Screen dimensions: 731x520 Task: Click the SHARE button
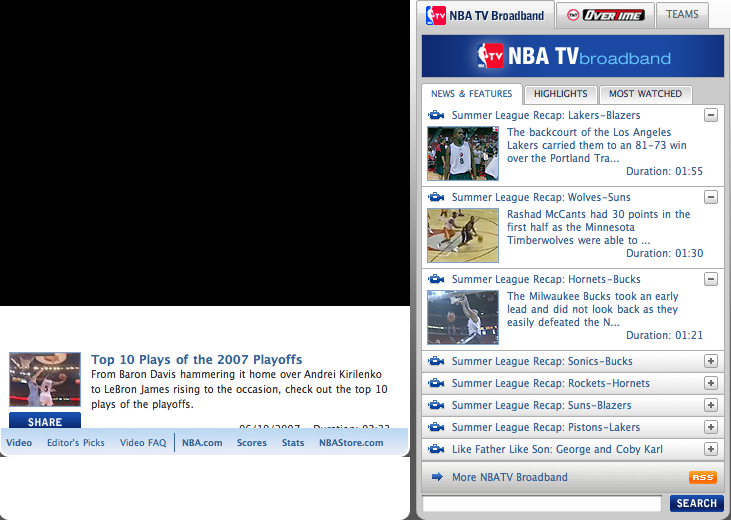click(45, 421)
